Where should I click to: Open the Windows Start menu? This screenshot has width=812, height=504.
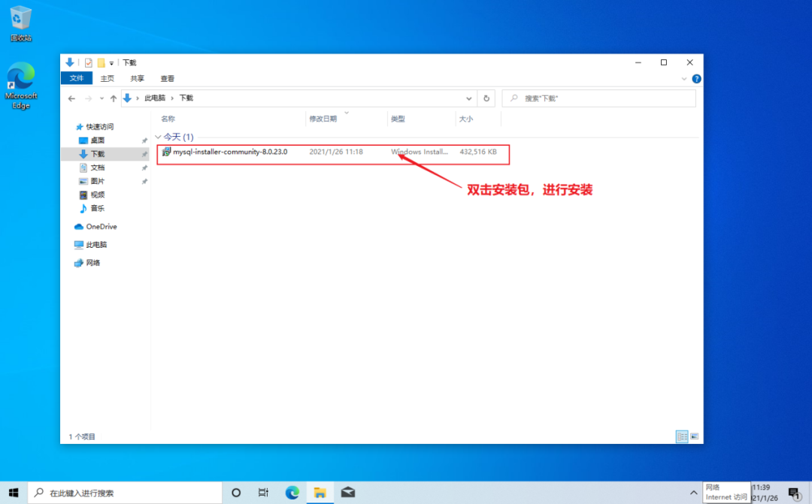click(x=14, y=493)
